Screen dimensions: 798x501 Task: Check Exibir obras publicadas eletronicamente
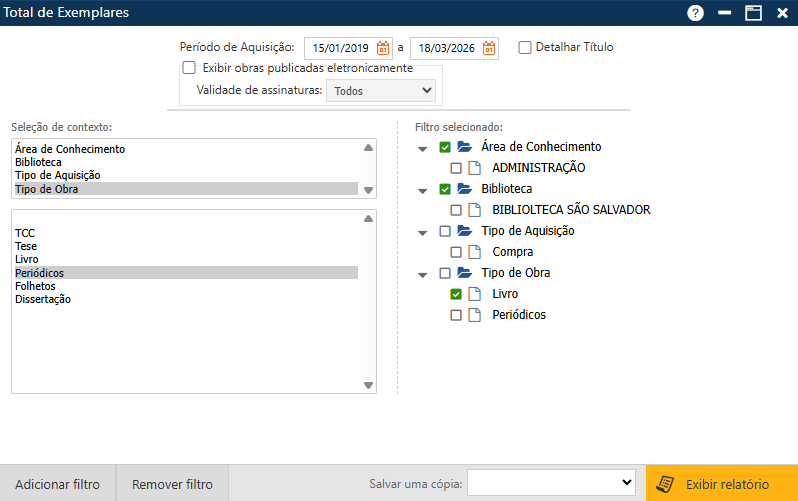[189, 68]
